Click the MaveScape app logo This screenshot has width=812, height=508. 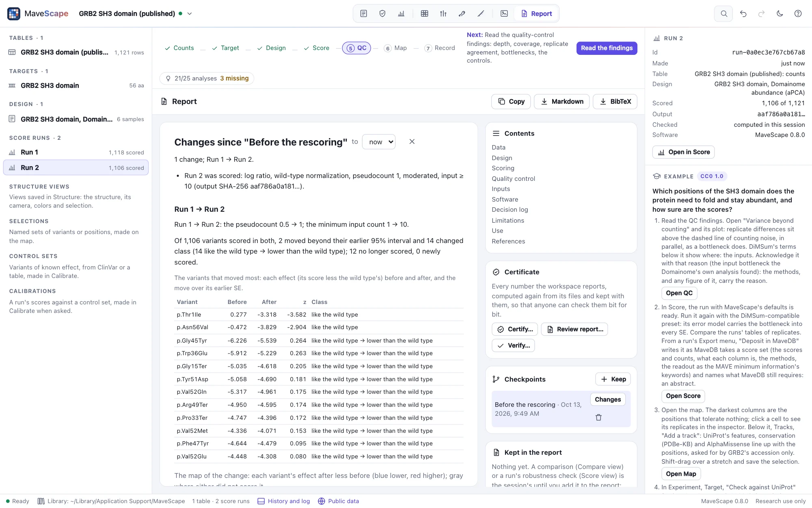pyautogui.click(x=14, y=13)
